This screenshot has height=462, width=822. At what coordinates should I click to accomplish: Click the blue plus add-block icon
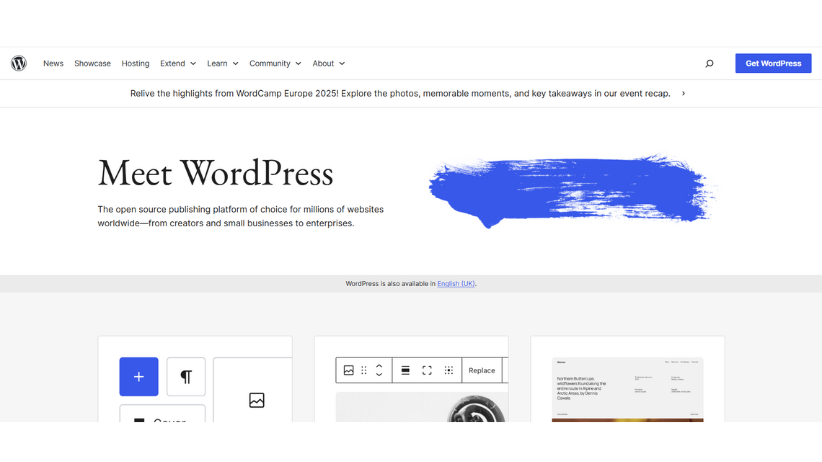[139, 377]
